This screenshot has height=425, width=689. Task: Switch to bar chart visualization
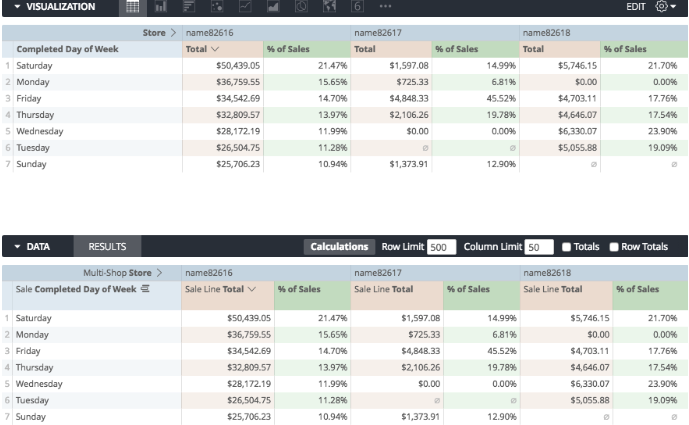point(189,7)
